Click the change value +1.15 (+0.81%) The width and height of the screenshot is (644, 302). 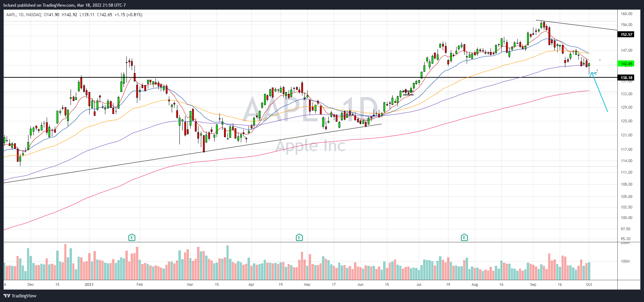pos(129,15)
